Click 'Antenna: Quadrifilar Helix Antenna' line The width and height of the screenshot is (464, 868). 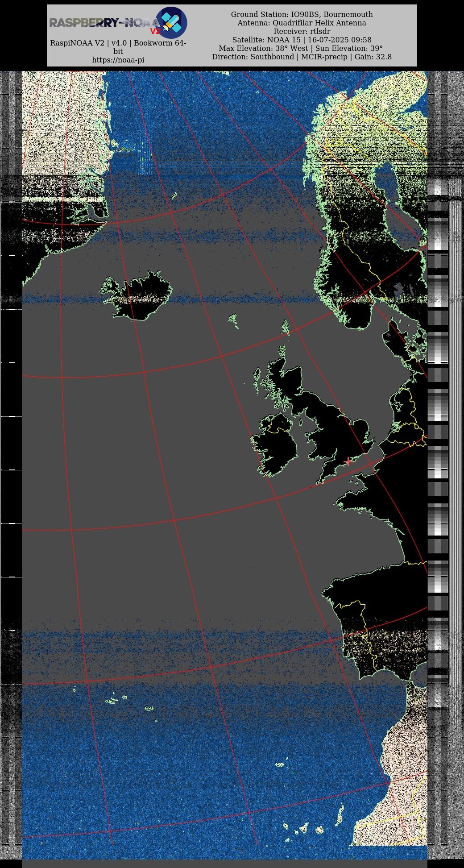(x=302, y=23)
